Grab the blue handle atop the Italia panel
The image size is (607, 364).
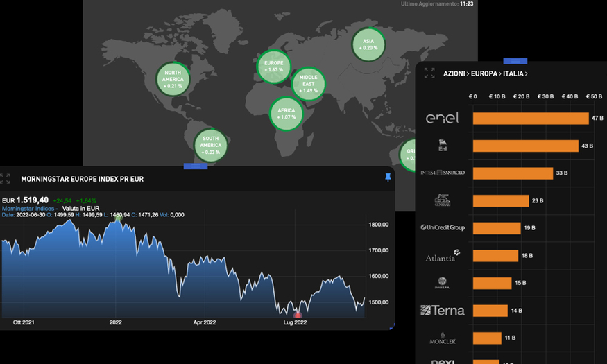point(515,61)
